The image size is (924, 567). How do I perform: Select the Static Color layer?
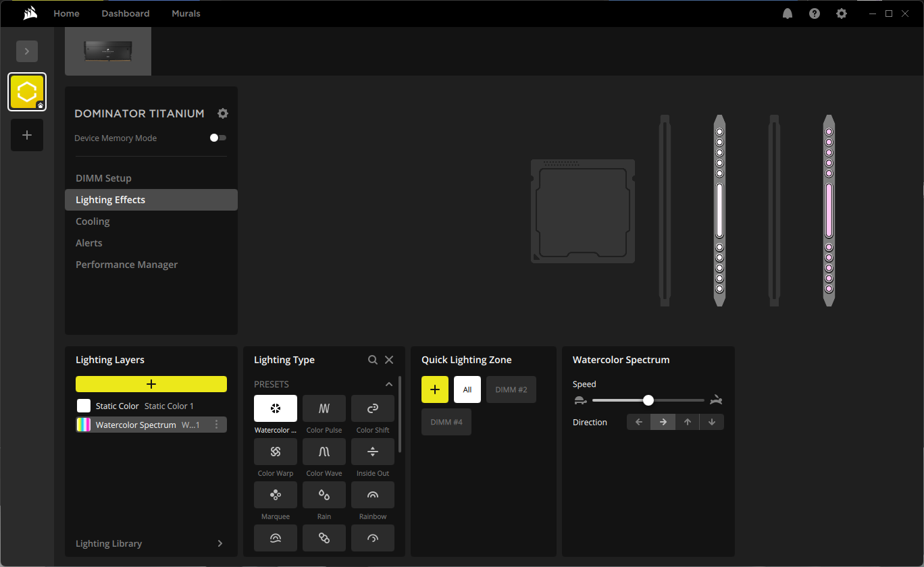(x=151, y=406)
